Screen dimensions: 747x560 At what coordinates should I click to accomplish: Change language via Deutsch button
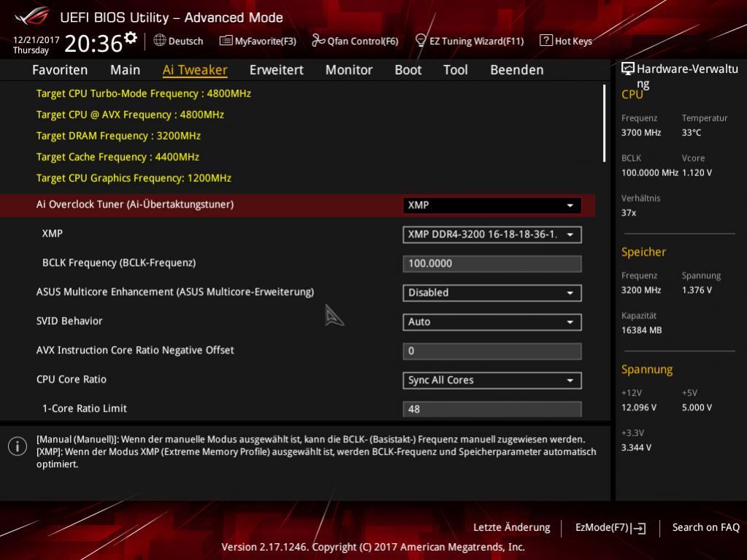coord(179,41)
